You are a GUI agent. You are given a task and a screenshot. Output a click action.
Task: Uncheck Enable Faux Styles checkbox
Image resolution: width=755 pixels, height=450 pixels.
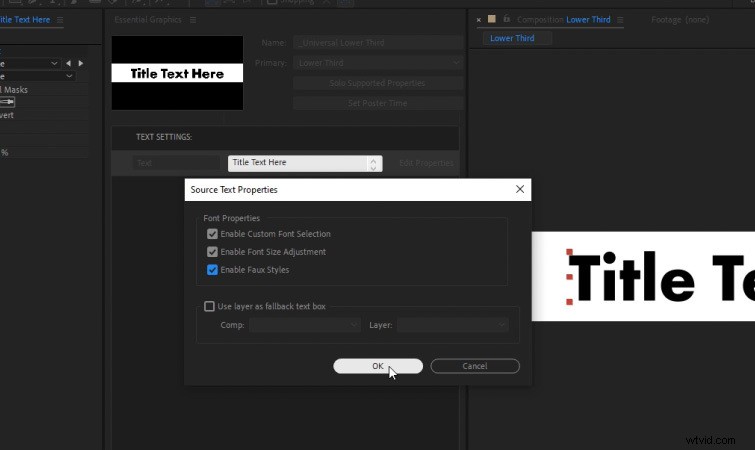pyautogui.click(x=212, y=270)
